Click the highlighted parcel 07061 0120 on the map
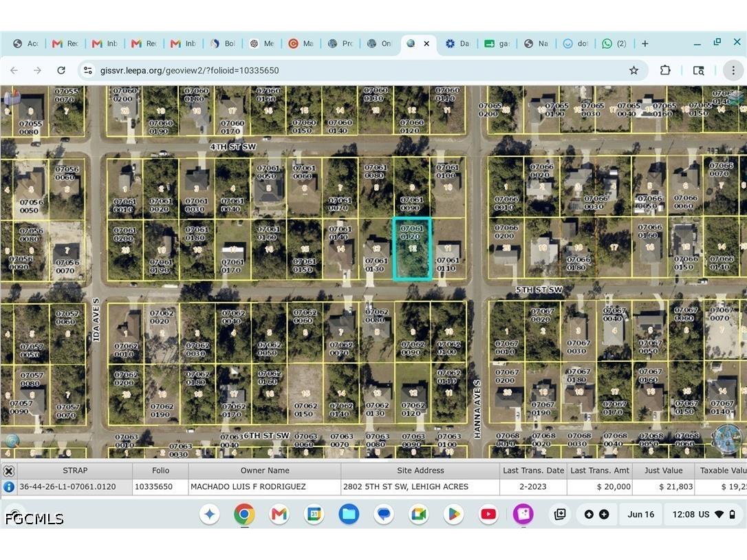Screen dimensions: 747x560 point(413,249)
